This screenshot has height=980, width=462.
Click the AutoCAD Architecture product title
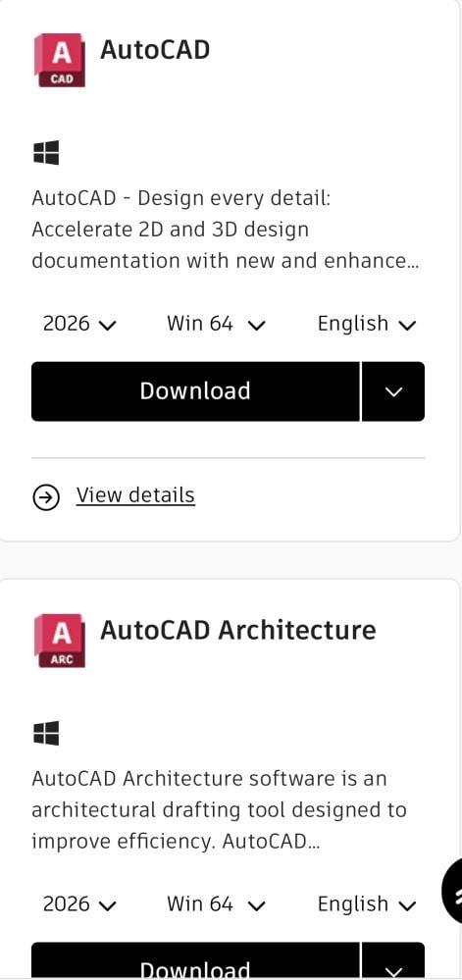(238, 630)
